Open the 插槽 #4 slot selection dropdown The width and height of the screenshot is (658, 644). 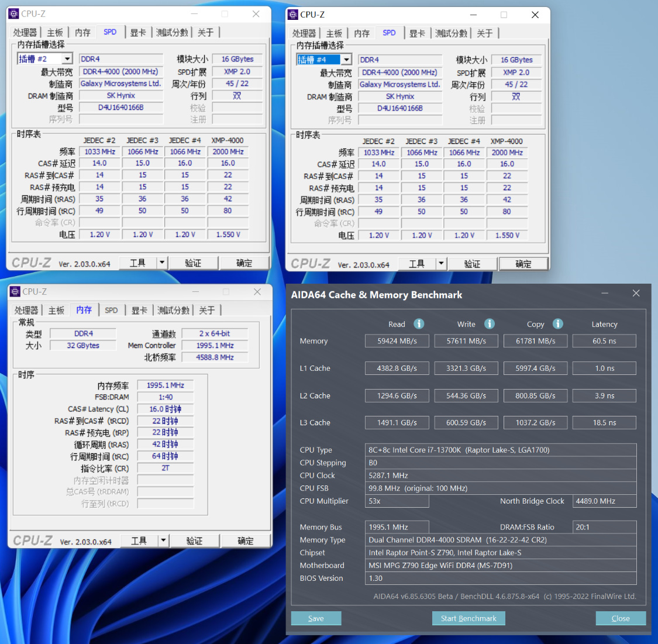pyautogui.click(x=346, y=60)
